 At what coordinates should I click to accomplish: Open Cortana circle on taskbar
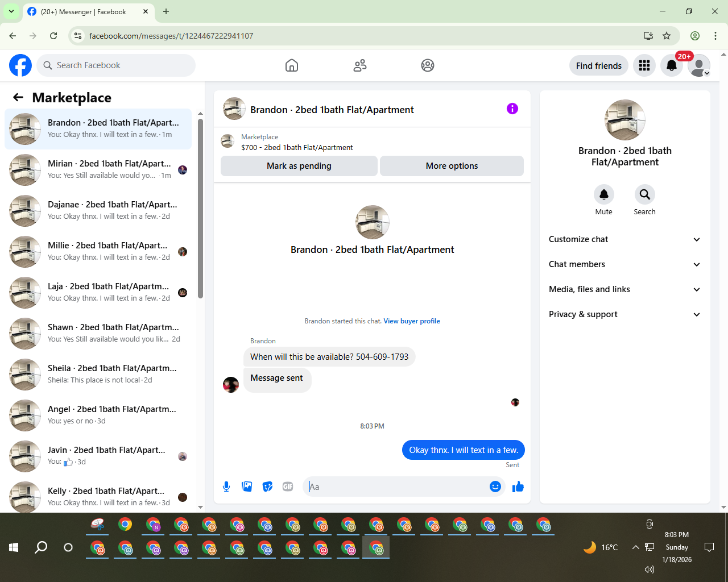68,547
